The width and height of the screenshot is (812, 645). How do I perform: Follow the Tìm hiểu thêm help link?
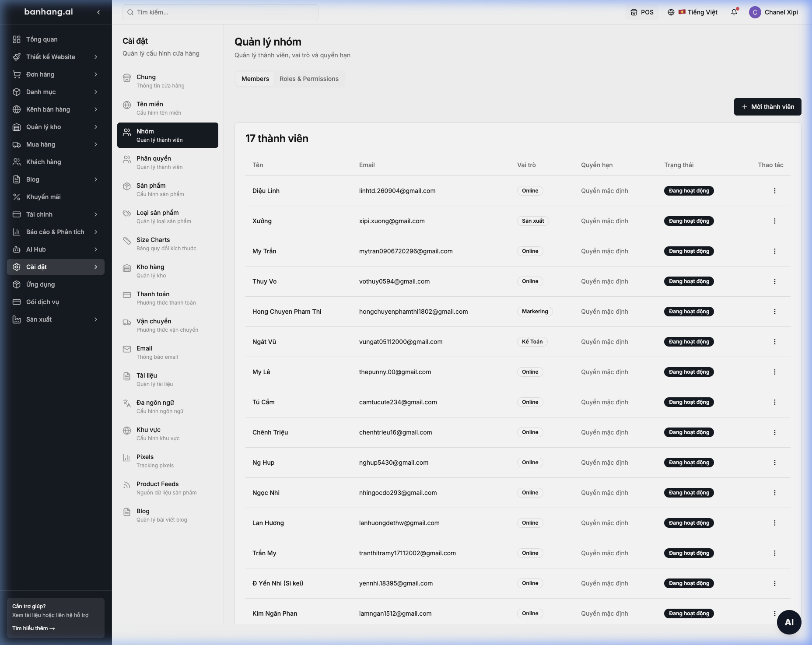coord(34,628)
